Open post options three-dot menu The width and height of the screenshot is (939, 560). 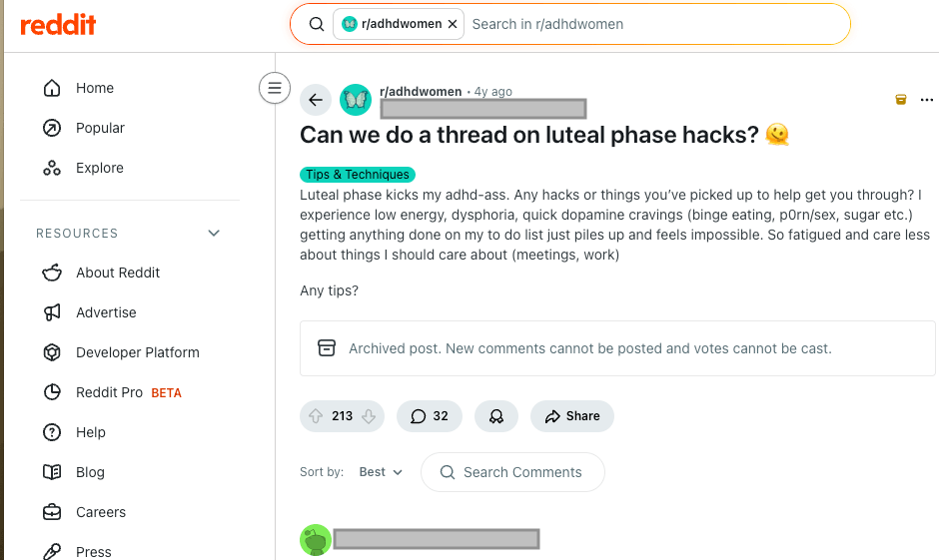(927, 100)
